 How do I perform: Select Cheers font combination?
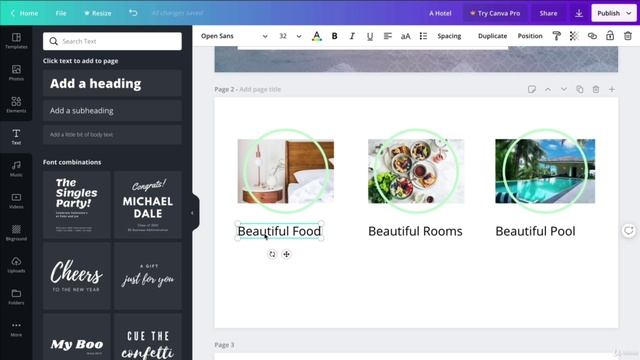coord(77,276)
